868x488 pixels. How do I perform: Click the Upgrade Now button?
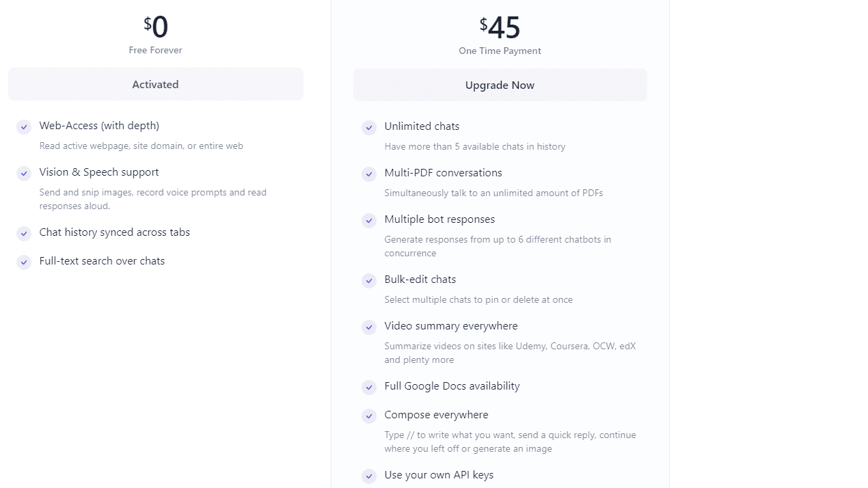click(500, 85)
